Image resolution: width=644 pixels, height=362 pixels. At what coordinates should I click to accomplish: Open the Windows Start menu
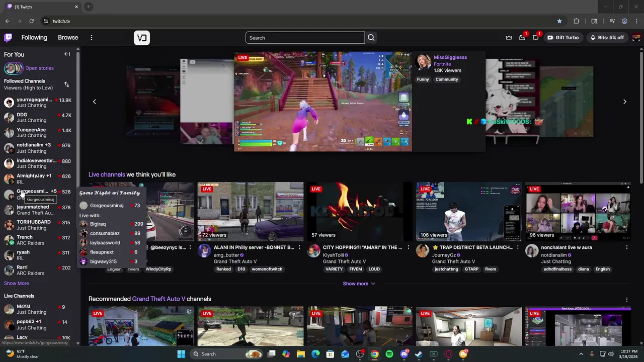pos(181,354)
